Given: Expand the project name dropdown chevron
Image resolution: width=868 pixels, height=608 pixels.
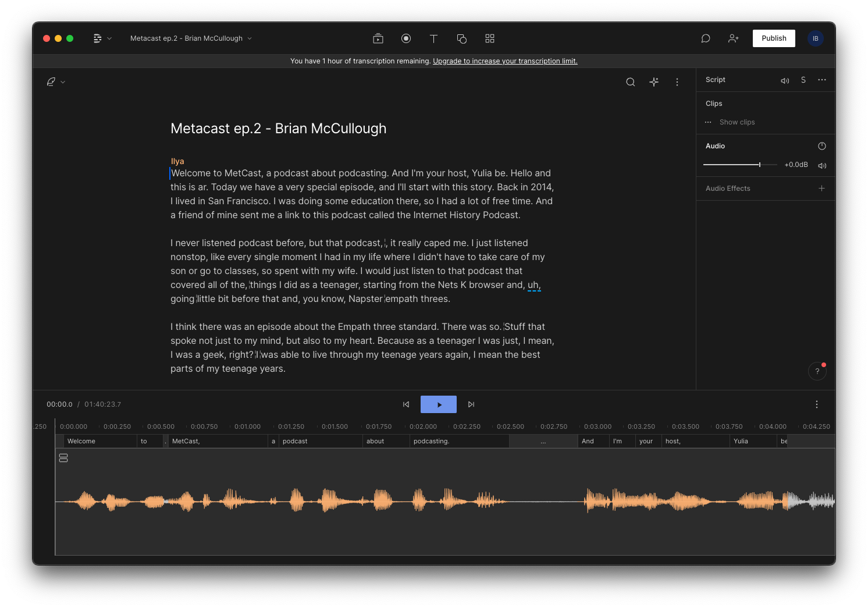Looking at the screenshot, I should (250, 38).
